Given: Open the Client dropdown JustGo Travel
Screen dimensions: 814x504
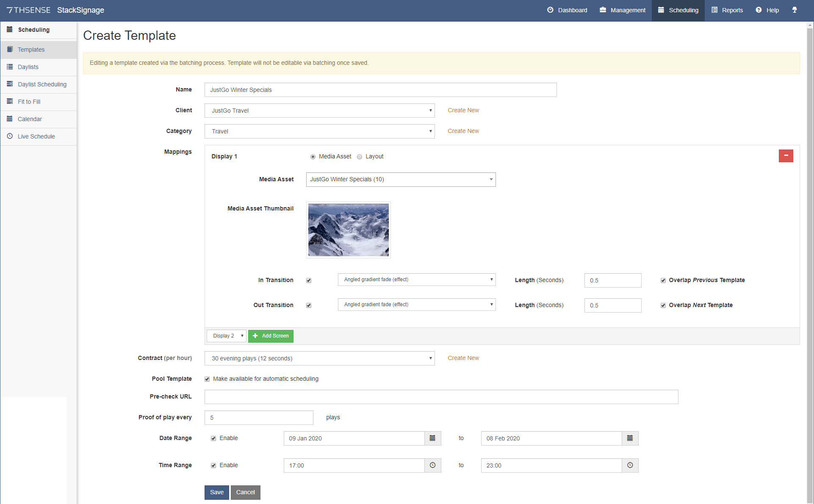Looking at the screenshot, I should [320, 111].
